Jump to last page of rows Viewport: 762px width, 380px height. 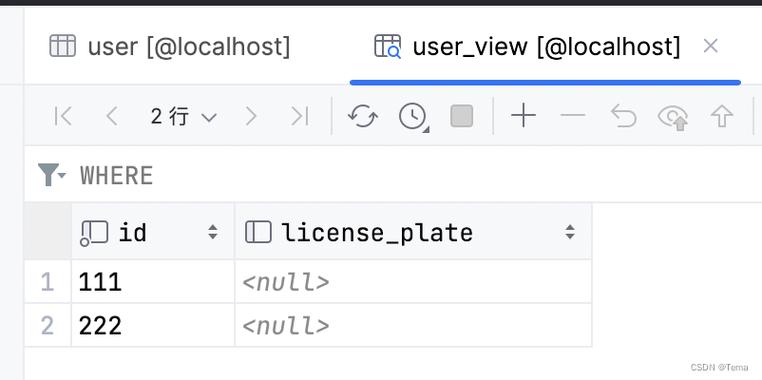pyautogui.click(x=299, y=117)
